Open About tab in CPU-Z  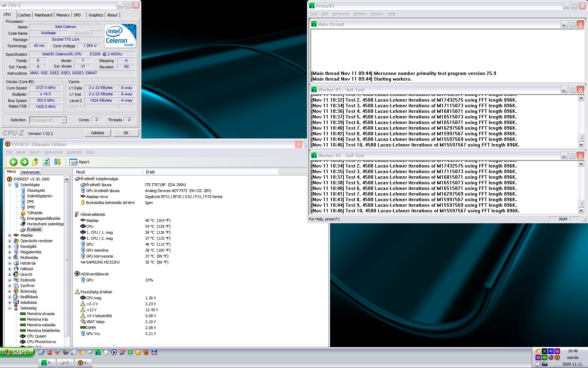coord(112,15)
